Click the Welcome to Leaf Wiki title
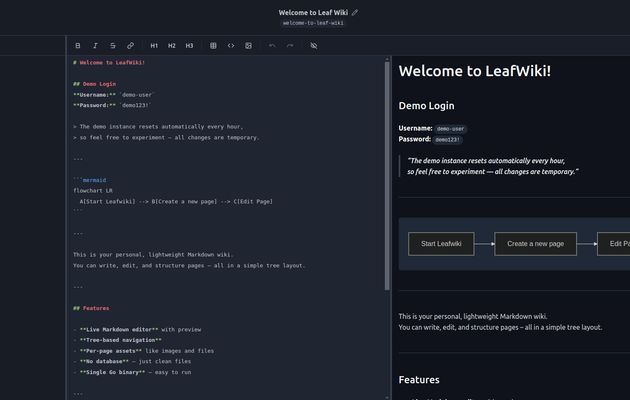 313,12
